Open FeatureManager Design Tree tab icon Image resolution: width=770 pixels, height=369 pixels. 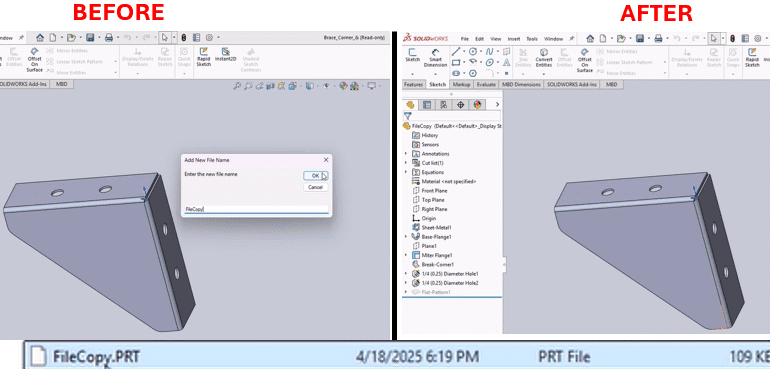coord(410,105)
